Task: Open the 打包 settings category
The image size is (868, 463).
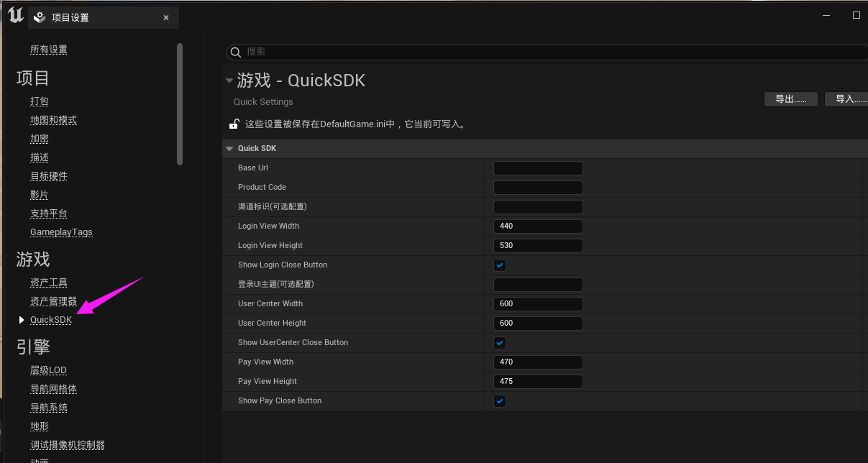Action: (40, 101)
